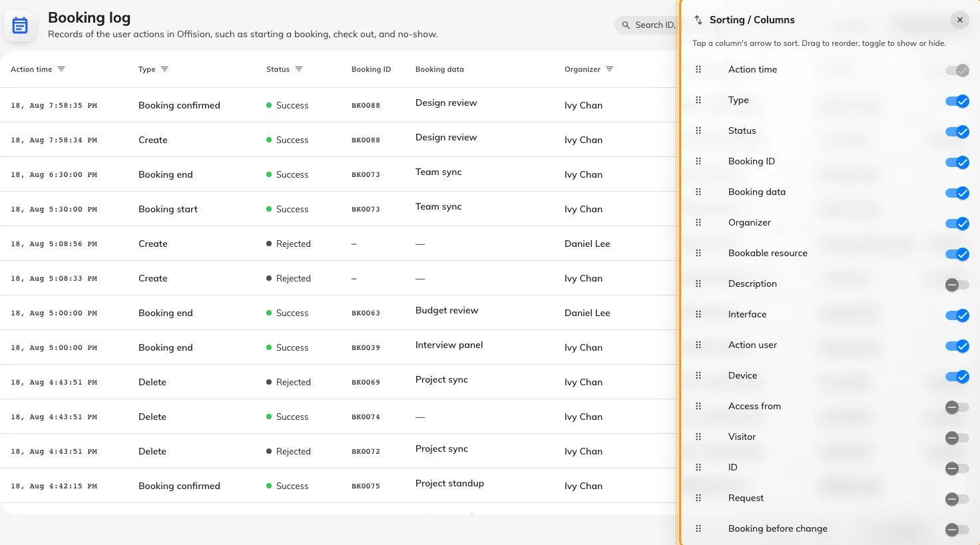Viewport: 980px width, 545px height.
Task: Click booking ID BK0075
Action: click(366, 486)
